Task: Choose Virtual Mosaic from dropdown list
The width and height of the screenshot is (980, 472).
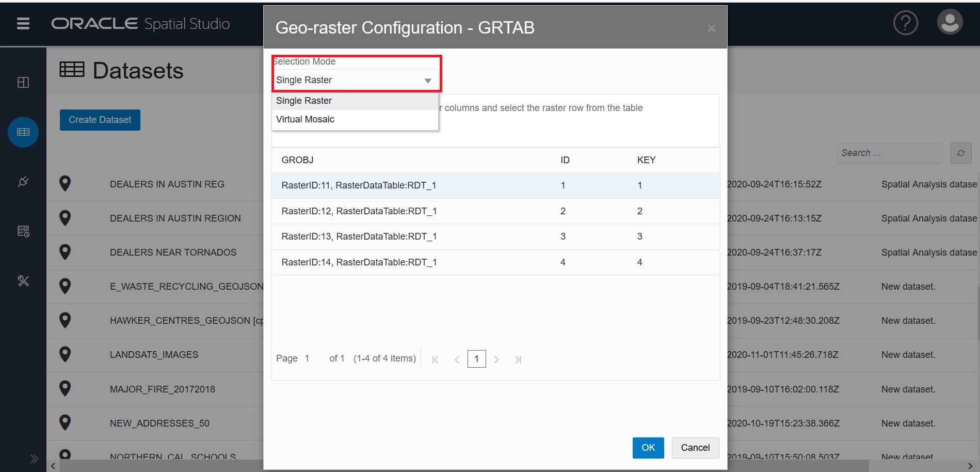Action: 305,119
